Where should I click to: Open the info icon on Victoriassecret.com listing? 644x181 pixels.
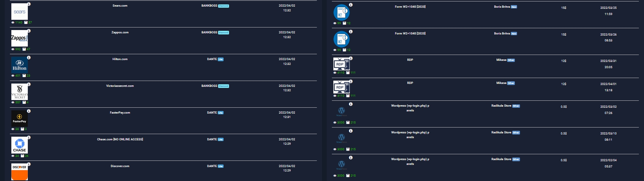pos(29,84)
